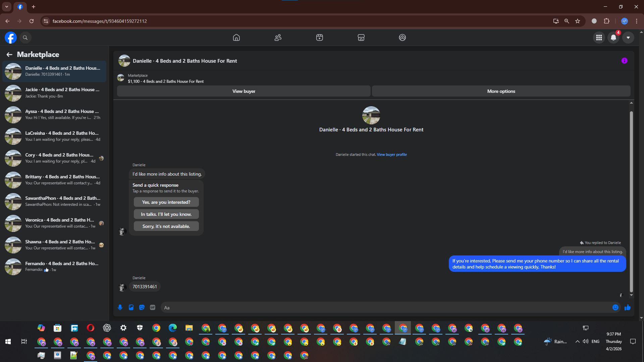
Task: Open Microsoft Edge from the taskbar
Action: (x=173, y=328)
